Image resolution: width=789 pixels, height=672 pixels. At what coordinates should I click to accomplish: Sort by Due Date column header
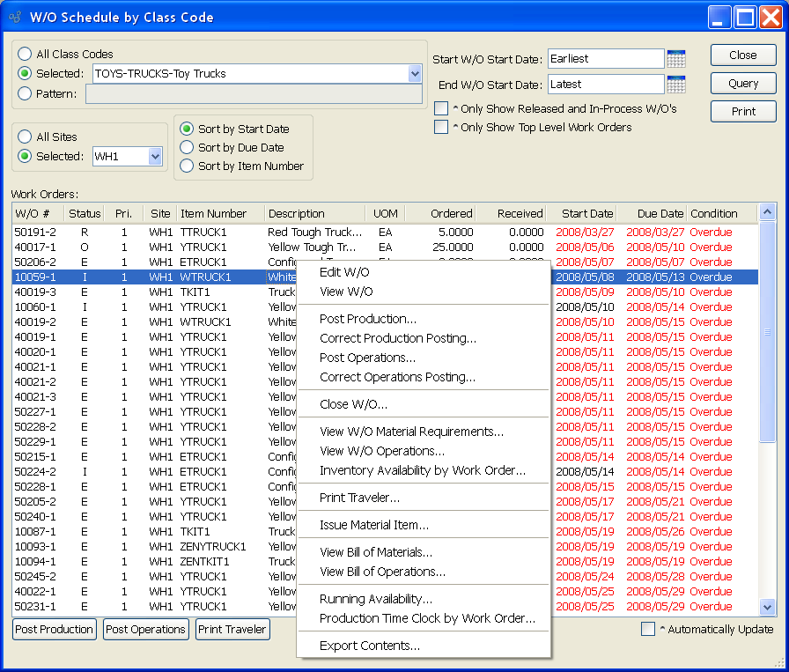click(x=651, y=213)
